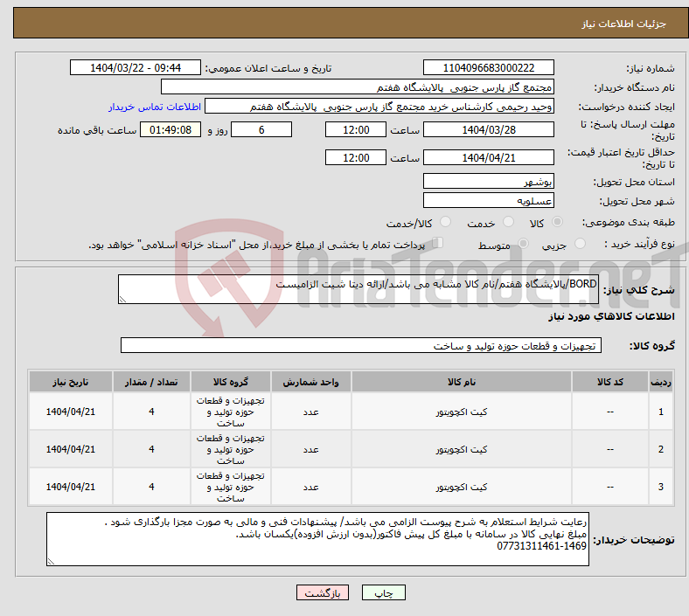Click کیت اکچویتور in row 3
Viewport: 689px width, 616px height.
[x=462, y=487]
